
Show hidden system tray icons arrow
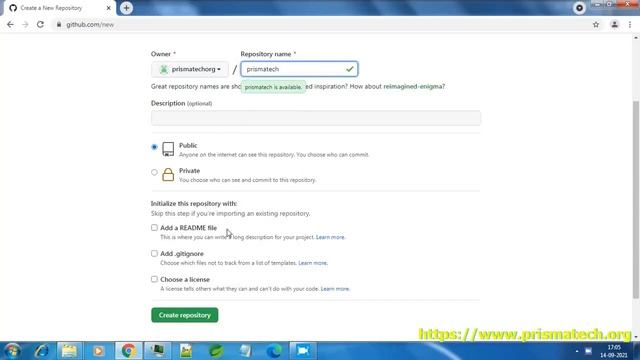coord(577,351)
